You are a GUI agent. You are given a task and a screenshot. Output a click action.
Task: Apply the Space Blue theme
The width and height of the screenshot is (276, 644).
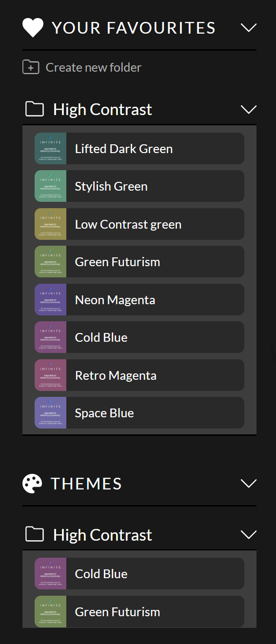(139, 413)
